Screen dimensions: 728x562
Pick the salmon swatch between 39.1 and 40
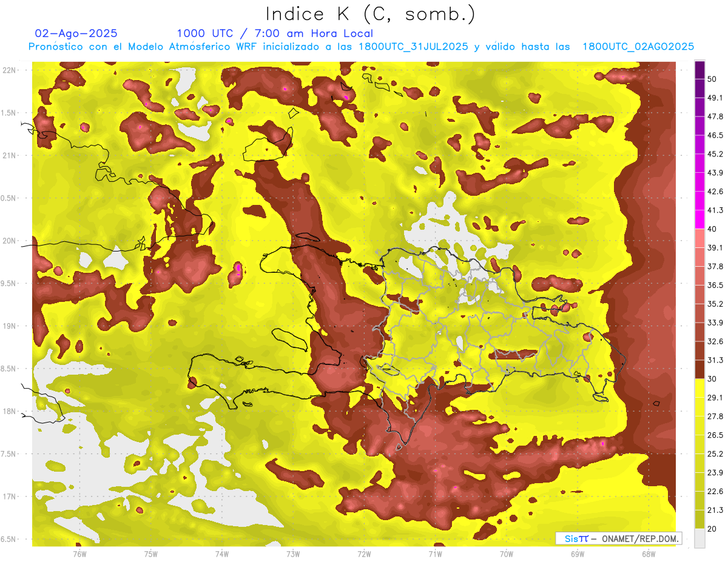coord(700,238)
